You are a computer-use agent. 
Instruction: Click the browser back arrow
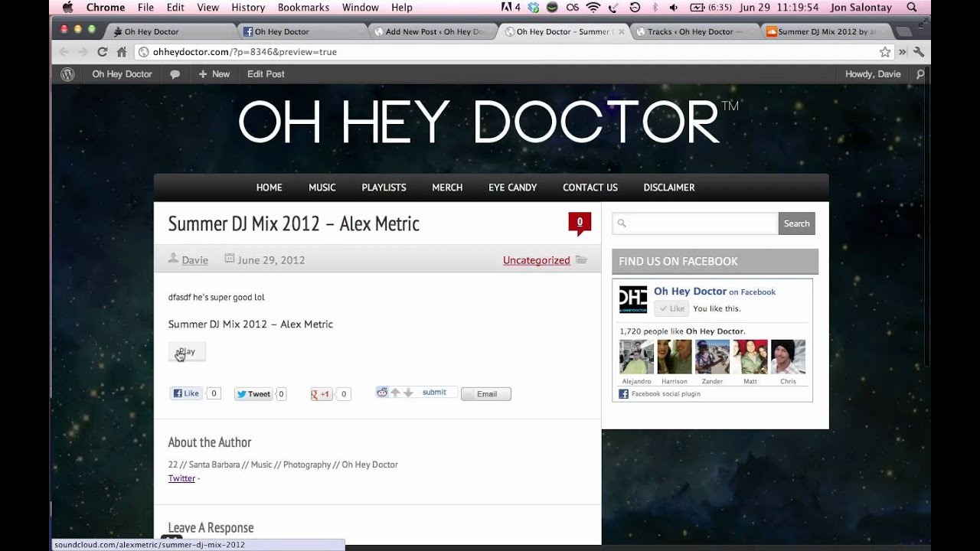click(x=64, y=52)
